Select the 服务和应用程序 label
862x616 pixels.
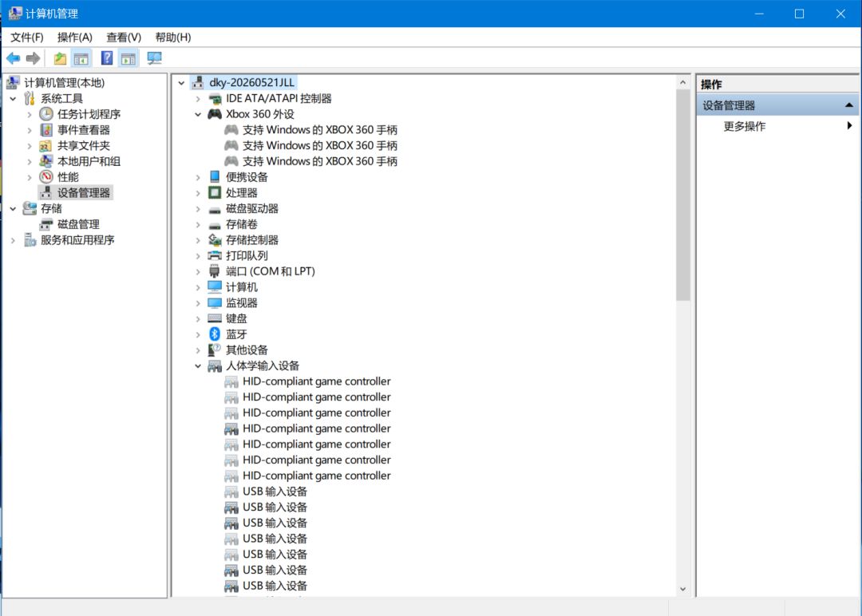(x=77, y=240)
